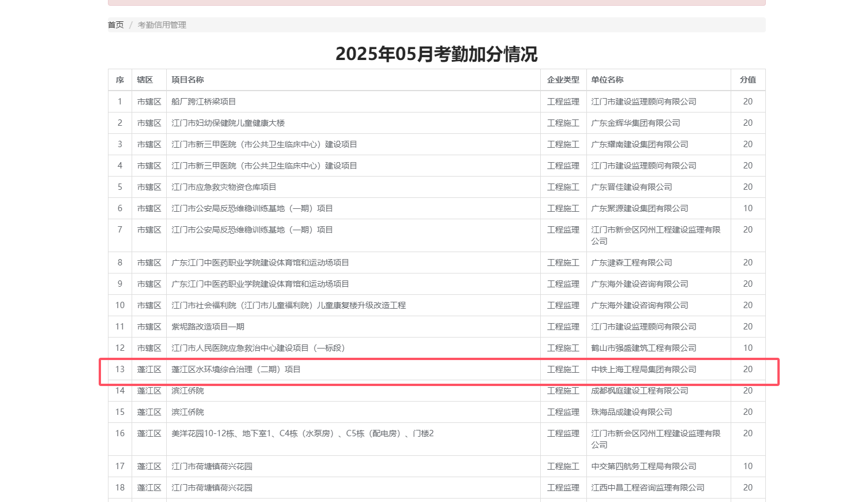Select project 江门市应急救灾物资仓库项目
868x502 pixels.
coord(224,187)
